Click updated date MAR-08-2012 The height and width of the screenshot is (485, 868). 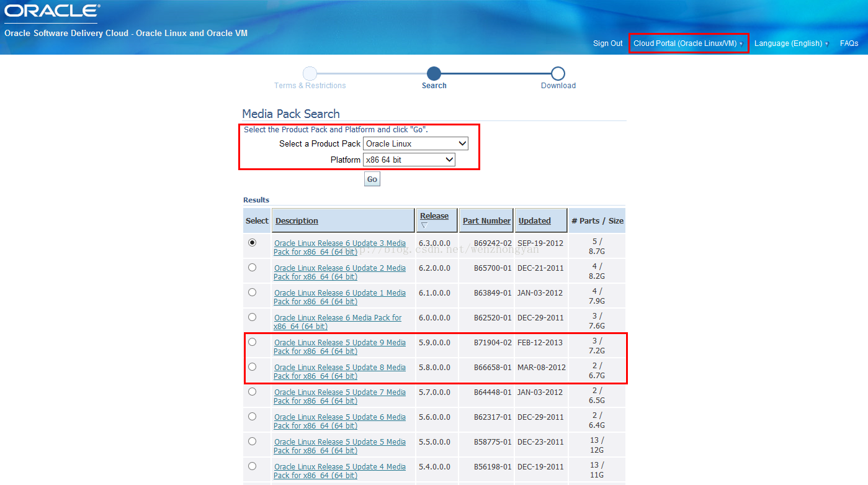click(x=542, y=367)
